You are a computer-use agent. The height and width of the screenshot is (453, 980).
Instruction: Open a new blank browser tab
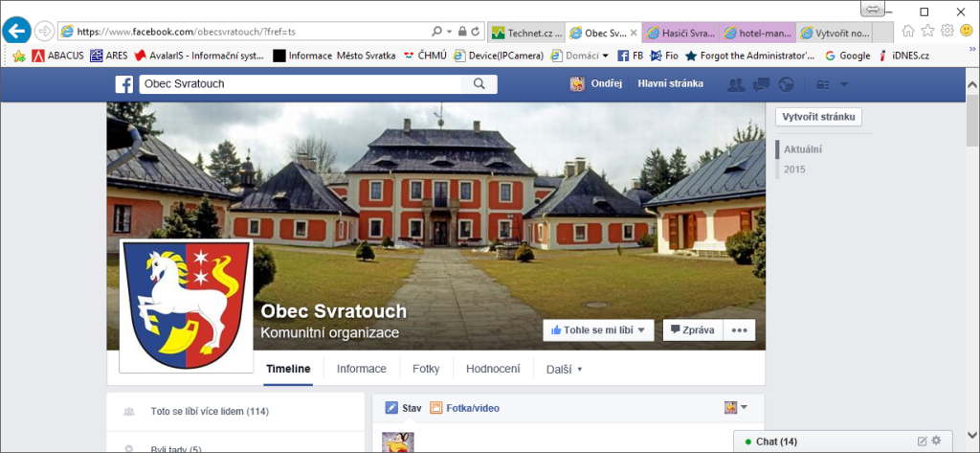coord(882,33)
